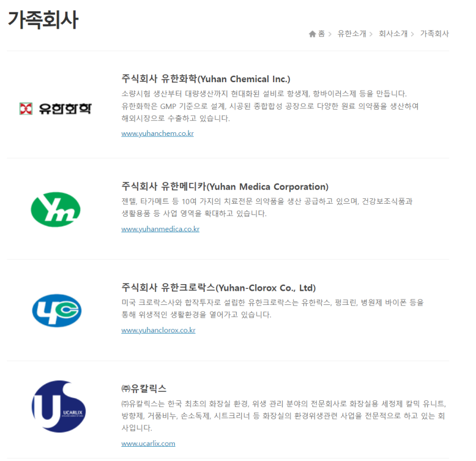
Task: Open the www.yuhanmedica.co.kr link
Action: (x=160, y=229)
